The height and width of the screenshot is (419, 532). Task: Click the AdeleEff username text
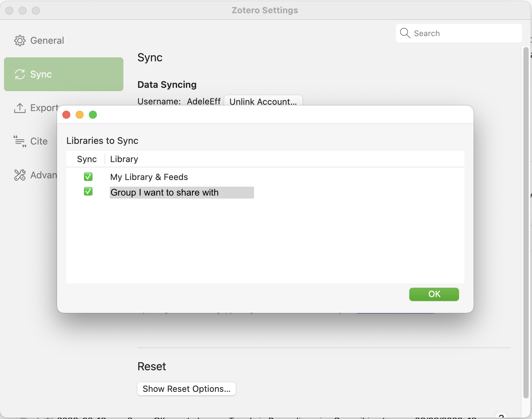point(204,101)
